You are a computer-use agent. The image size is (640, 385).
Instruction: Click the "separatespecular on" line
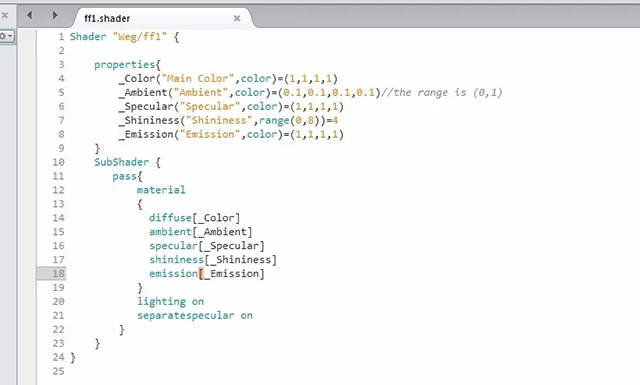pyautogui.click(x=195, y=316)
